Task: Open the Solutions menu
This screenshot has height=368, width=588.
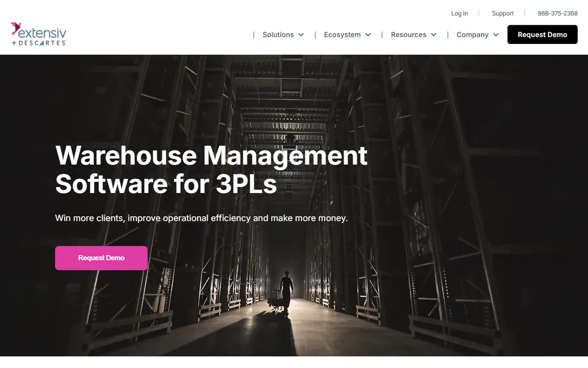Action: tap(278, 35)
